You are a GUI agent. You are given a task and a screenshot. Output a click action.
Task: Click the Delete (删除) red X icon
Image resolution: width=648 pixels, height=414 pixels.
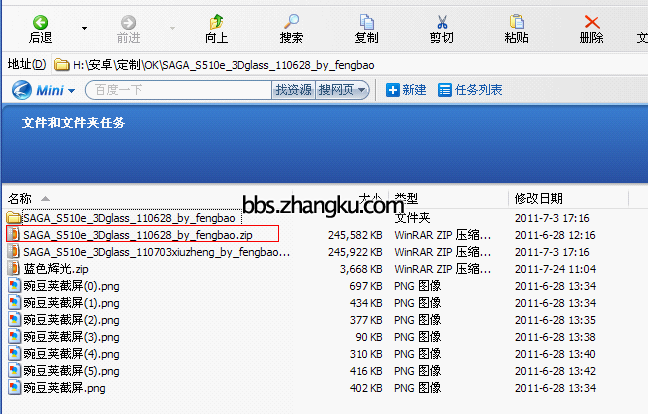592,22
